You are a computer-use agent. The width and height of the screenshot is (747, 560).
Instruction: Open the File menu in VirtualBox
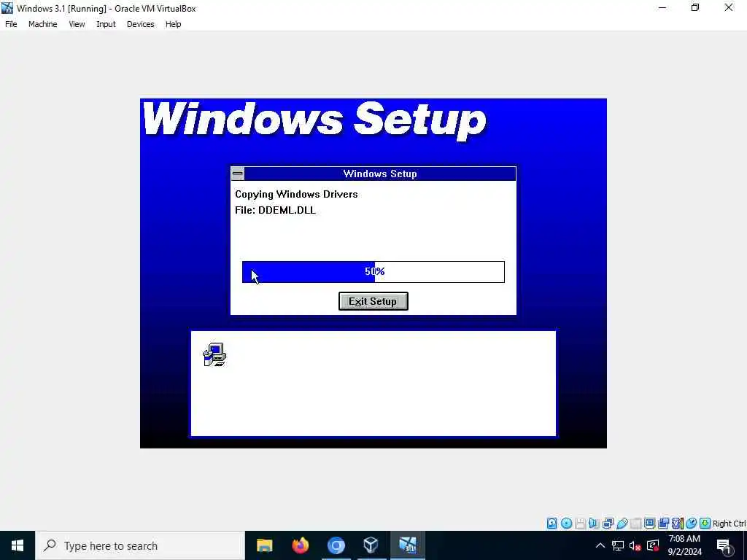pos(11,24)
